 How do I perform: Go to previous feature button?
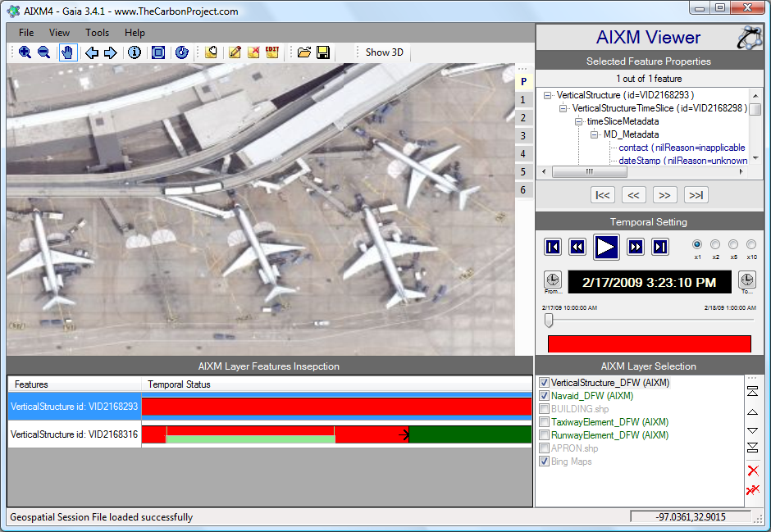(x=633, y=195)
